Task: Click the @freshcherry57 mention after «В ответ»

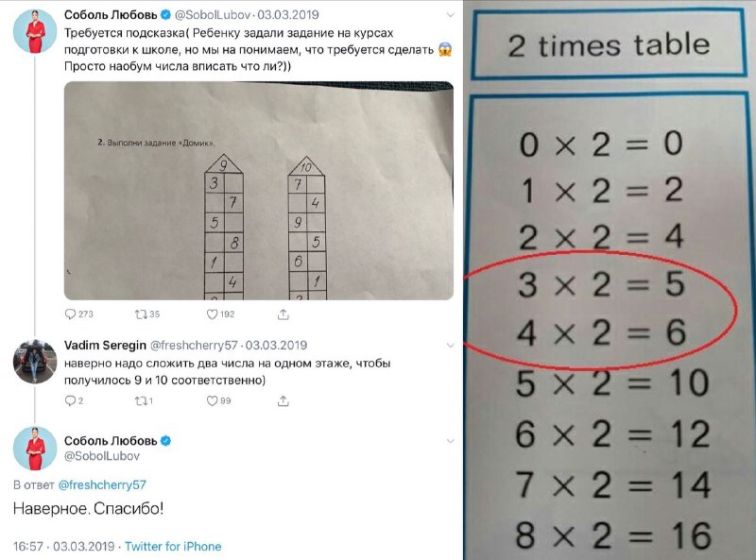Action: 101,484
